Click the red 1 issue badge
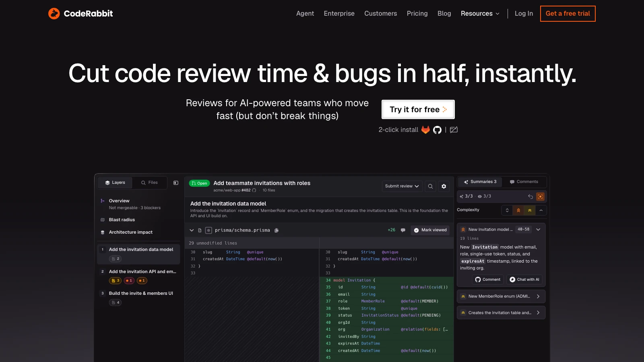Screen dimensions: 644x362 tap(129, 280)
